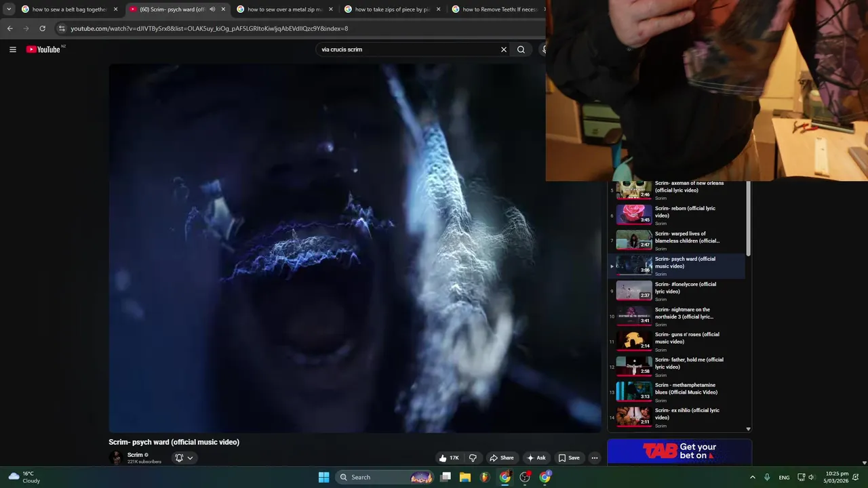The image size is (868, 488).
Task: Open the tab search dropdown arrow
Action: [x=8, y=9]
